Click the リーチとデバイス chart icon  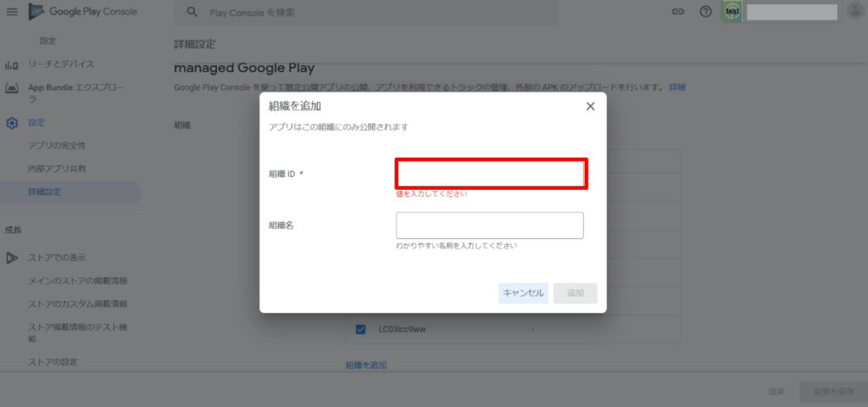click(12, 64)
